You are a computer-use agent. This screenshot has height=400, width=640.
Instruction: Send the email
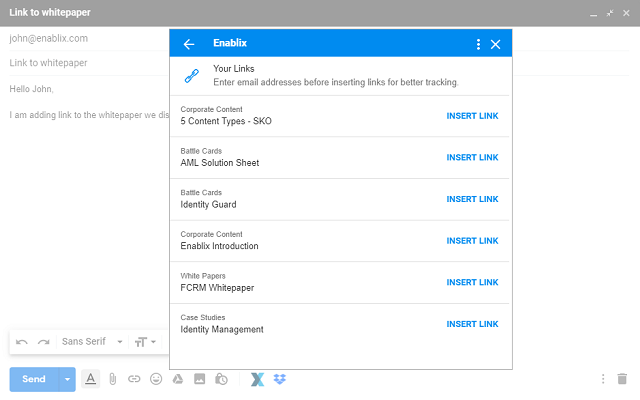[x=34, y=379]
